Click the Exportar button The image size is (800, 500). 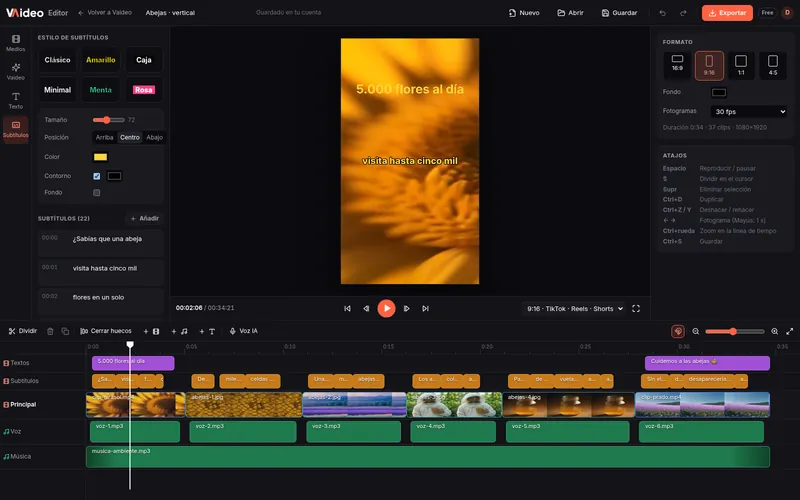tap(727, 13)
